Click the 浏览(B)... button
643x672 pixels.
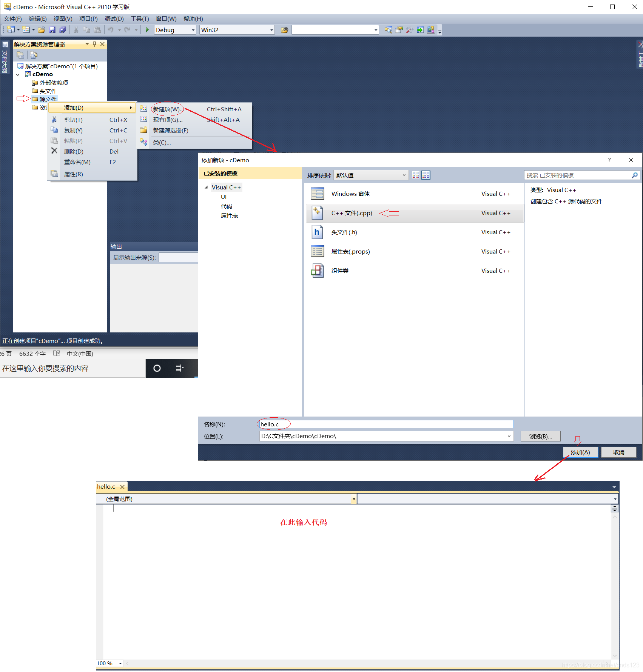click(x=540, y=437)
